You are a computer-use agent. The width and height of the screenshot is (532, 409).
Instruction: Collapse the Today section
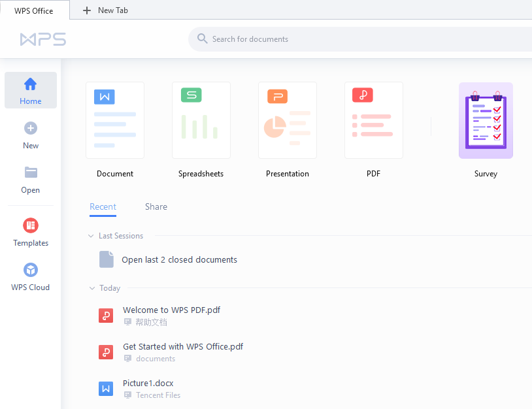click(91, 288)
